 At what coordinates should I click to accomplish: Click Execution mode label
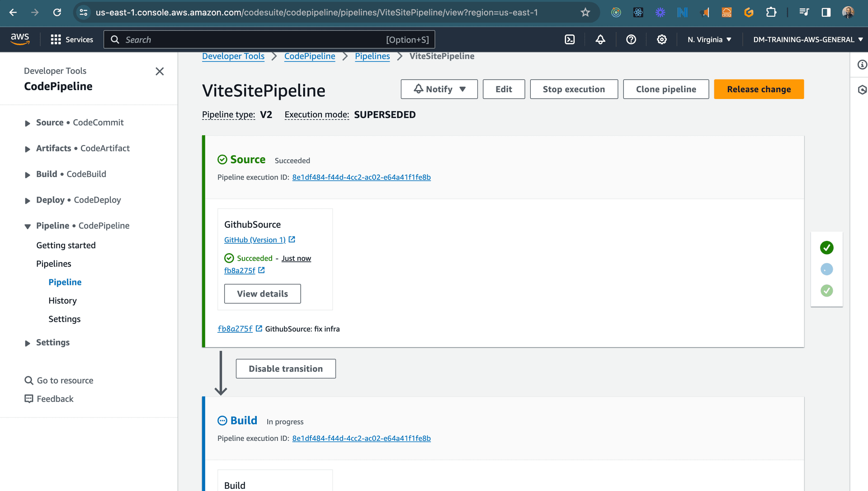[x=316, y=115]
